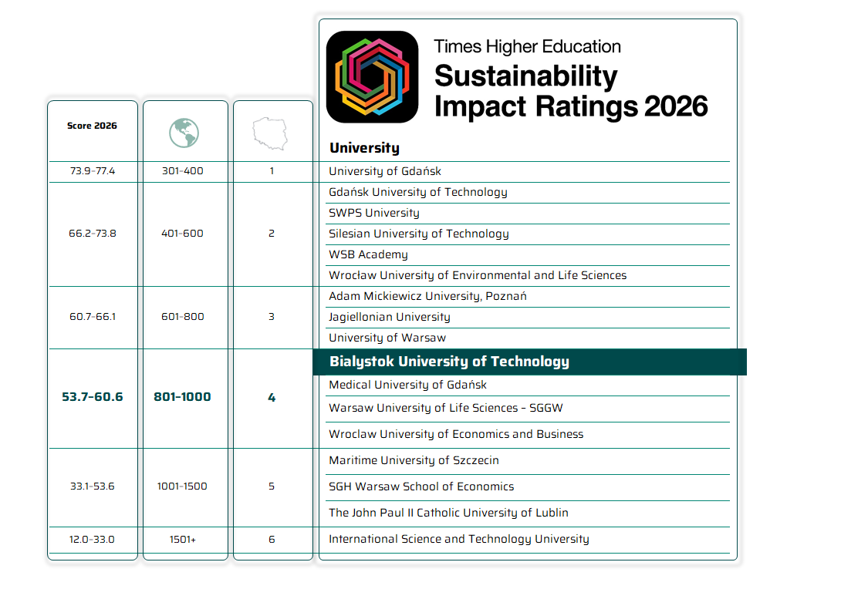Select SGH Warsaw School of Economics row

[528, 487]
